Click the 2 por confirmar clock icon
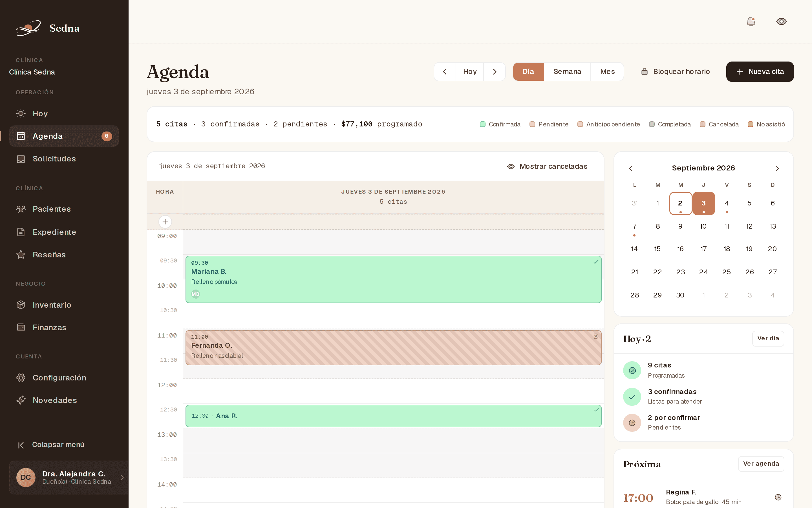 tap(632, 423)
